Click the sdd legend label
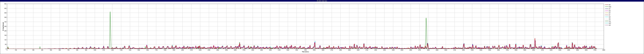 [x=610, y=25]
